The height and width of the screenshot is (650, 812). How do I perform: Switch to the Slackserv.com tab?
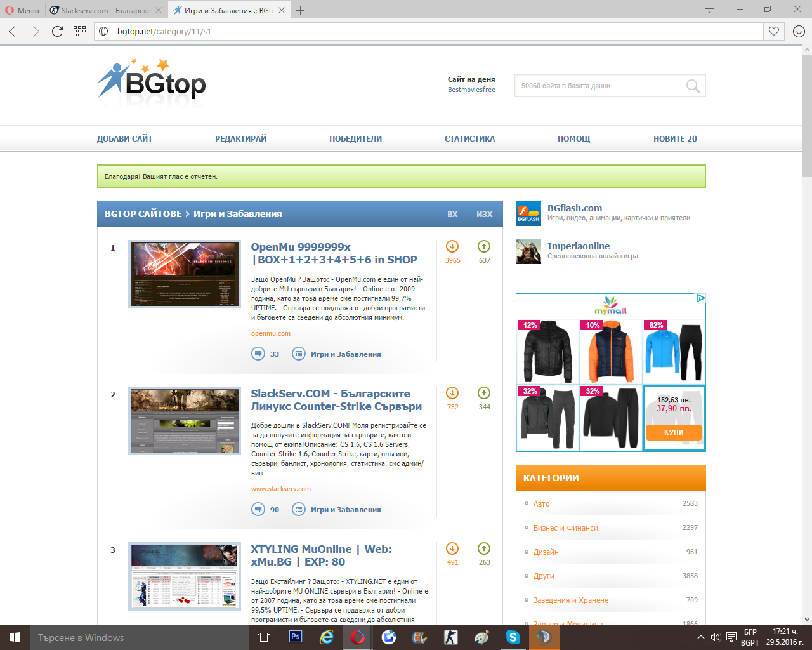[x=106, y=10]
